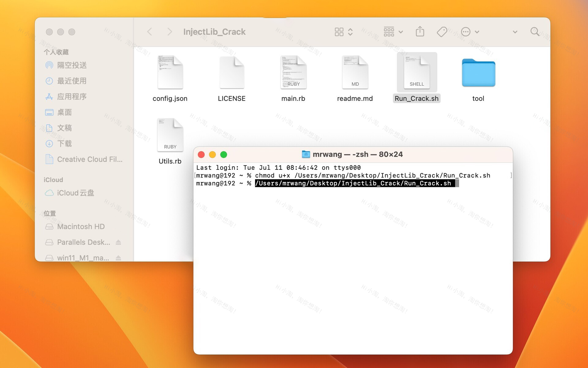Click the InjectLib_Crack window title
The height and width of the screenshot is (368, 588).
click(214, 32)
